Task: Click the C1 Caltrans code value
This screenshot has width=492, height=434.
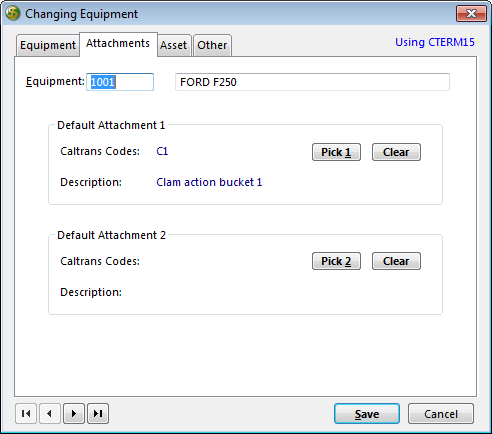Action: (x=162, y=151)
